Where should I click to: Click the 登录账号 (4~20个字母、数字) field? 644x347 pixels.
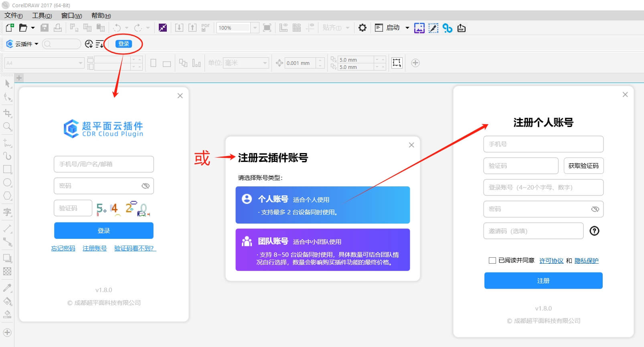point(543,187)
